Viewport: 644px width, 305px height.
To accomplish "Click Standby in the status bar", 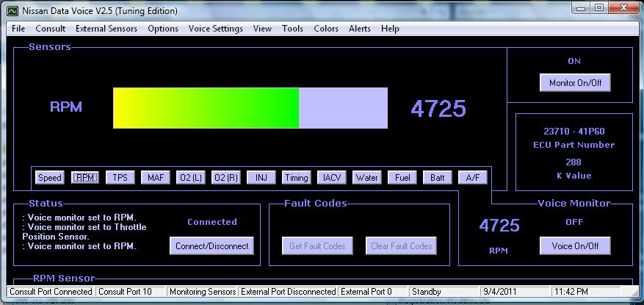I will (x=444, y=292).
